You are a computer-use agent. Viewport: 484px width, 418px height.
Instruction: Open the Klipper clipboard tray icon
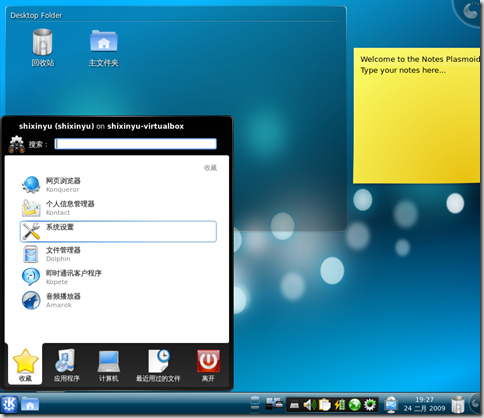click(x=324, y=405)
